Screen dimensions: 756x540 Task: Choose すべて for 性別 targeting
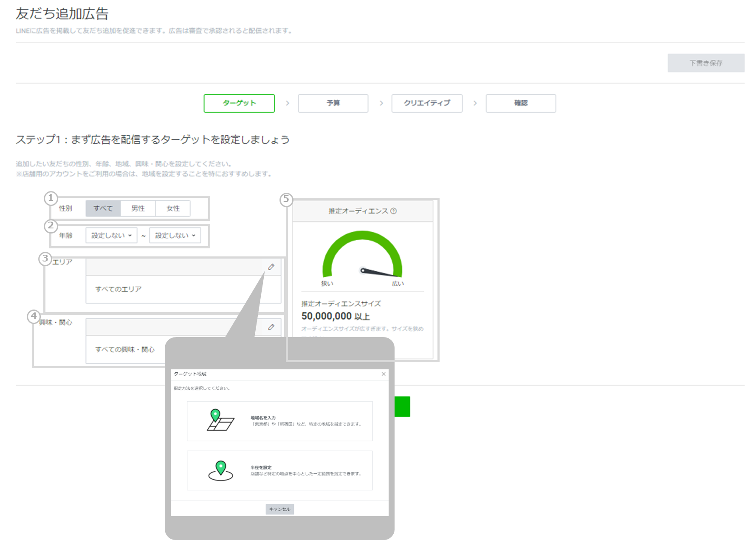coord(103,208)
